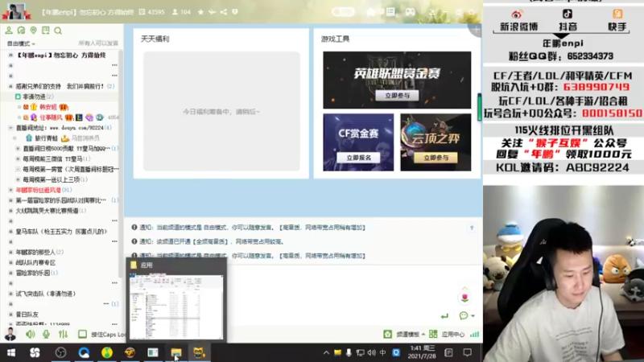Expand the 年鹏家粉丝避风港 channel
Viewport: 644px width, 362px height.
point(10,190)
